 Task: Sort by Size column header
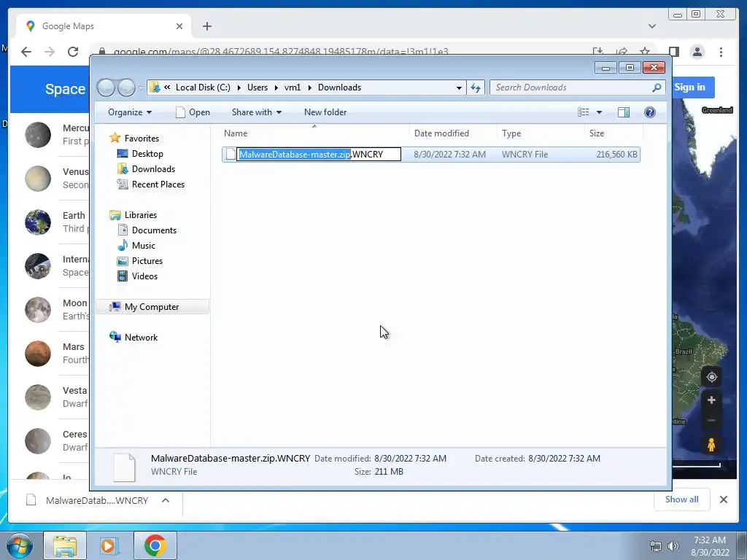(614, 133)
